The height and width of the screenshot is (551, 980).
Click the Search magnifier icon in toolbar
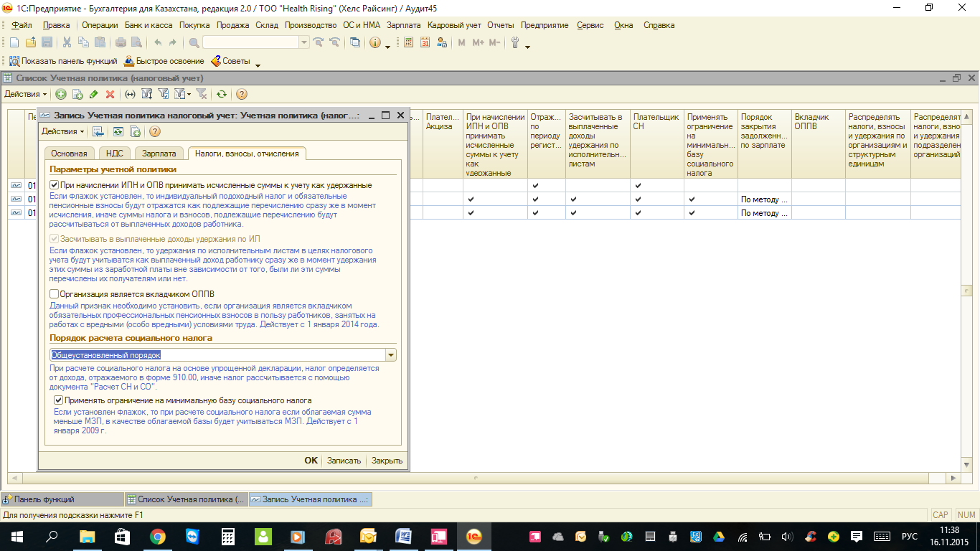(194, 42)
